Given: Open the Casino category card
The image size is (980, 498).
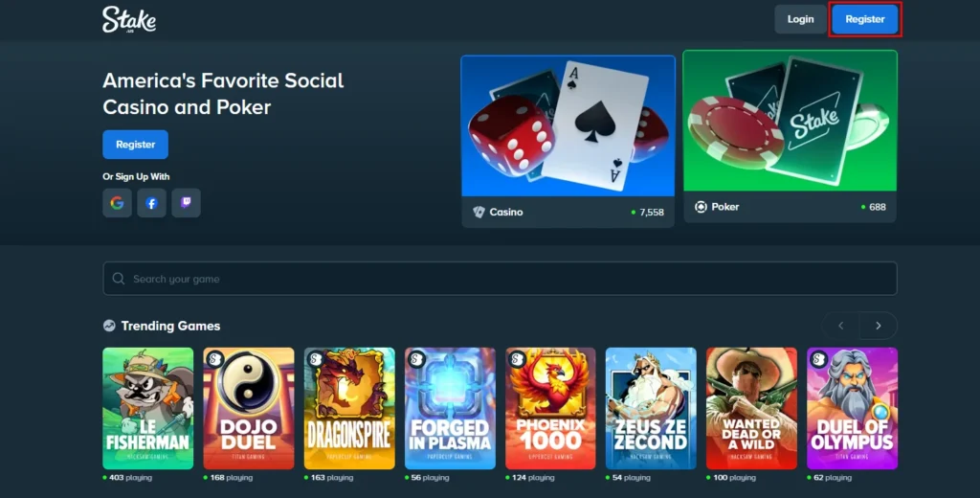Looking at the screenshot, I should [568, 142].
